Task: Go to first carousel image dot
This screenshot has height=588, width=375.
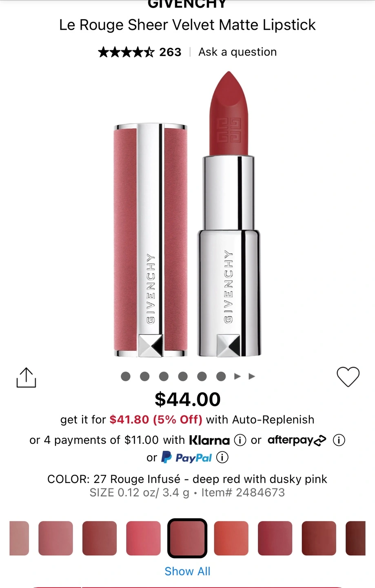Action: click(x=126, y=376)
